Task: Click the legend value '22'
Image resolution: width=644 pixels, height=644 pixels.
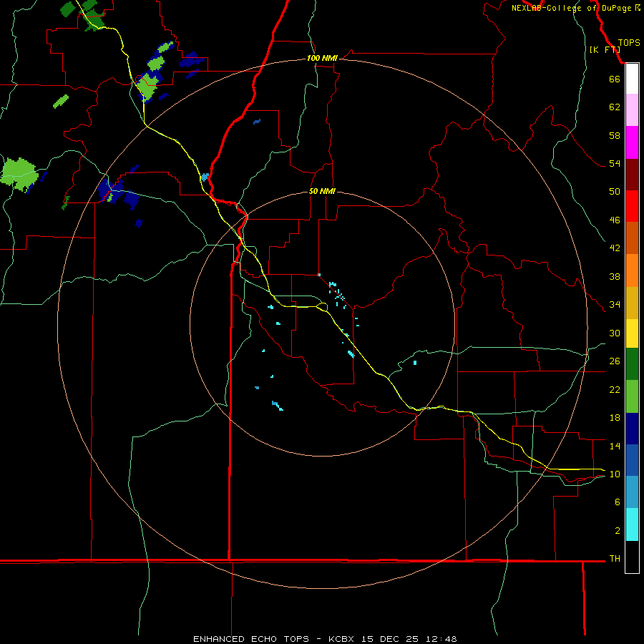Action: pyautogui.click(x=615, y=390)
